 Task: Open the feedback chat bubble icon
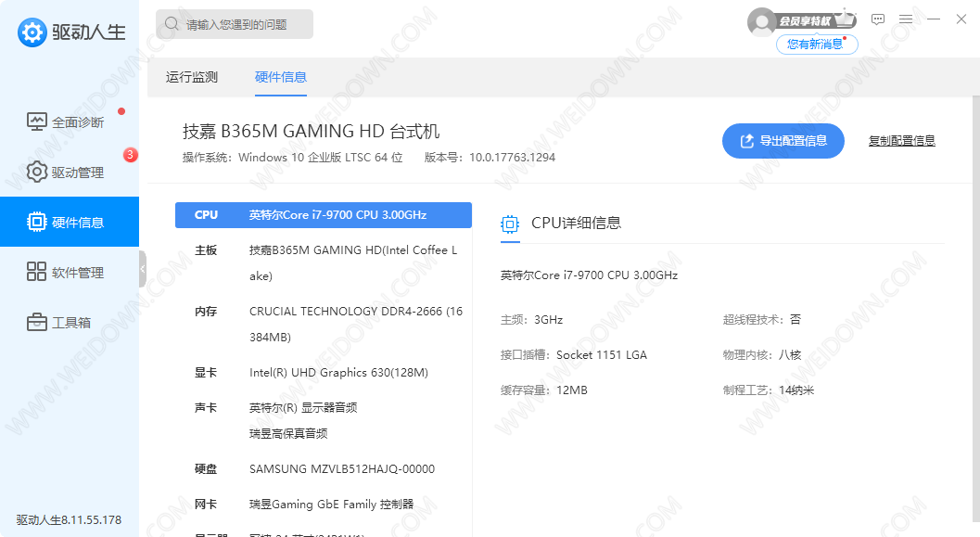click(x=878, y=19)
